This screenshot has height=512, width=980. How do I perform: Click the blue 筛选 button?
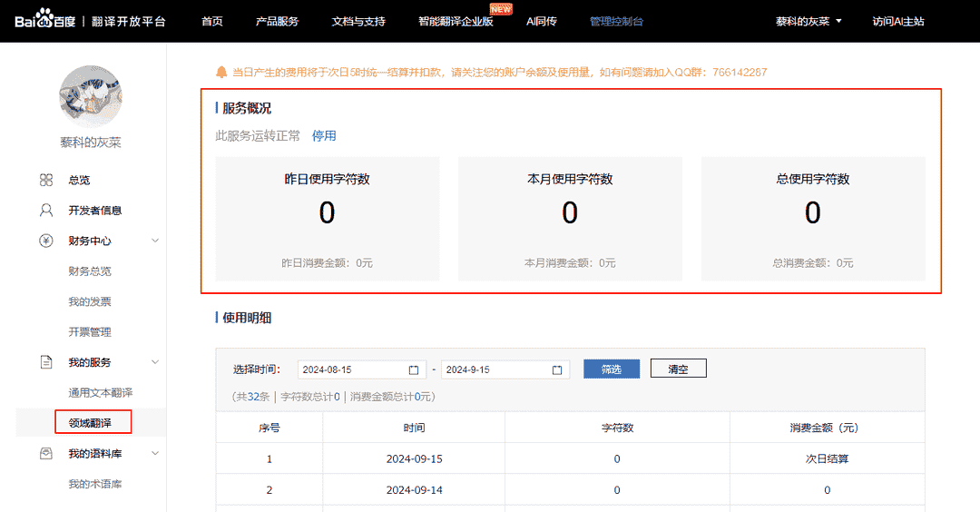point(612,369)
